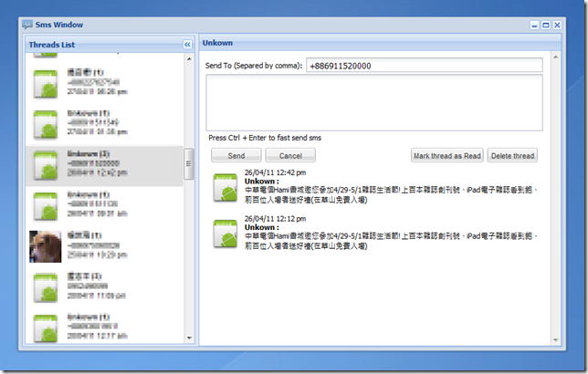Minimize the Sms Window
The width and height of the screenshot is (588, 374).
pos(534,26)
